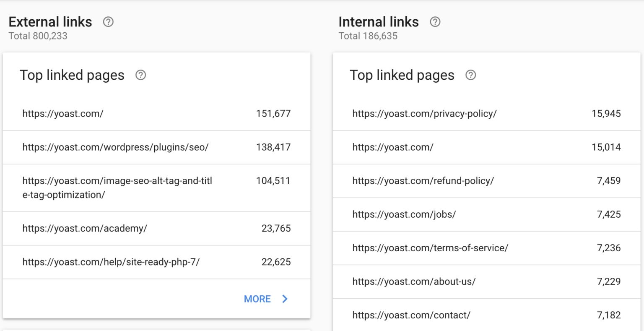Viewport: 644px width, 331px height.
Task: Click the 15,945 internal link count
Action: 606,113
